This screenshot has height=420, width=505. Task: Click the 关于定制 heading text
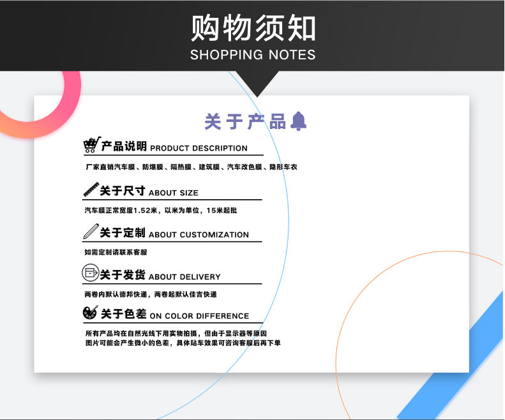tap(123, 232)
